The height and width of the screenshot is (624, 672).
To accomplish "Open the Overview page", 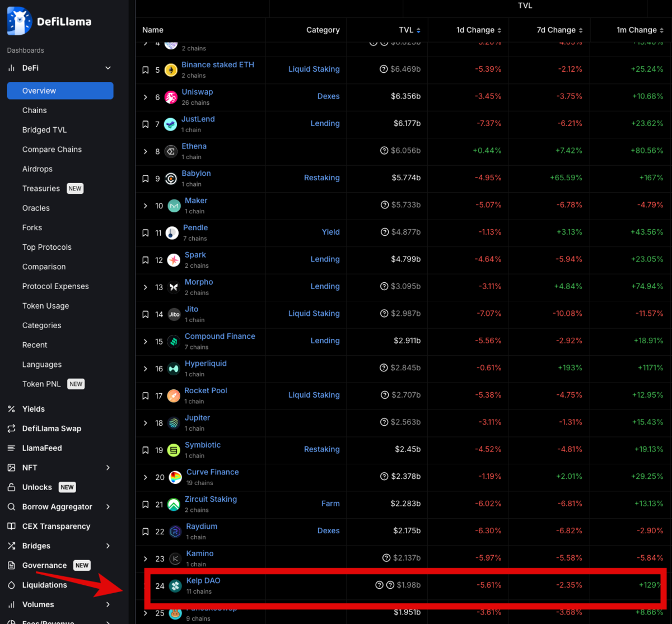I will 60,91.
